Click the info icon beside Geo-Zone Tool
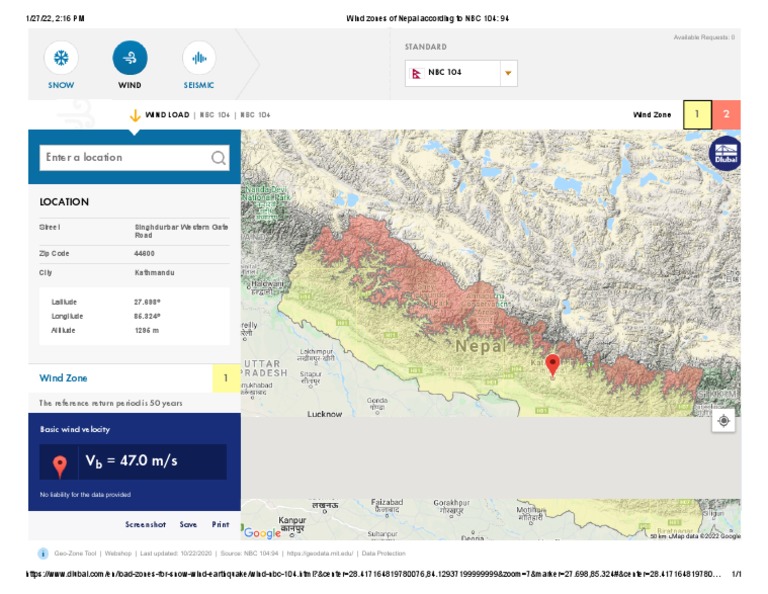 43,553
